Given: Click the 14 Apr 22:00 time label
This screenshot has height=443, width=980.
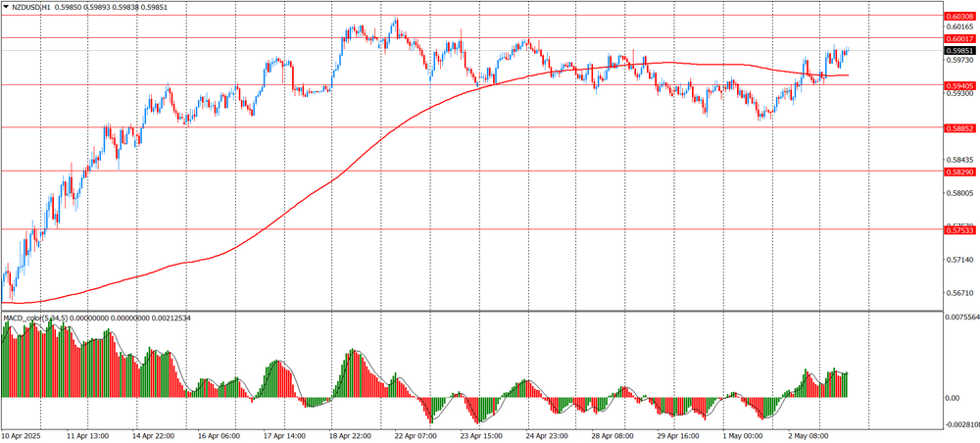Looking at the screenshot, I should [x=154, y=435].
